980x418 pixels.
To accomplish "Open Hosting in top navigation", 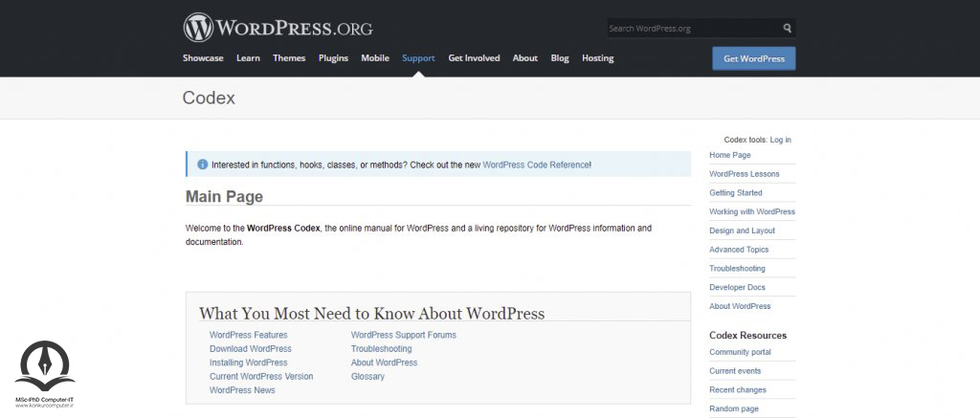I will 597,58.
